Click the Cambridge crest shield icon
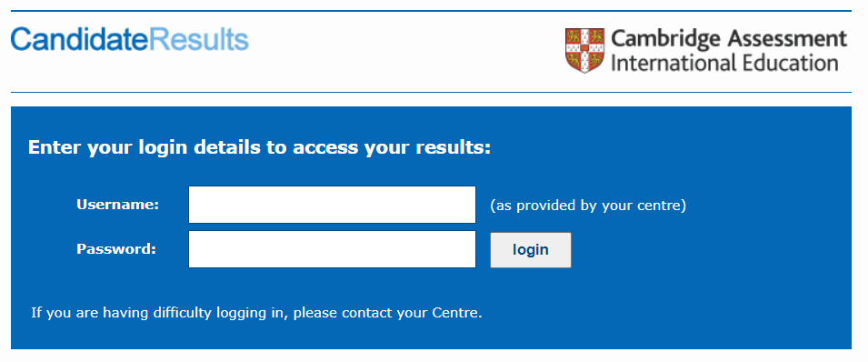This screenshot has height=362, width=868. 584,50
